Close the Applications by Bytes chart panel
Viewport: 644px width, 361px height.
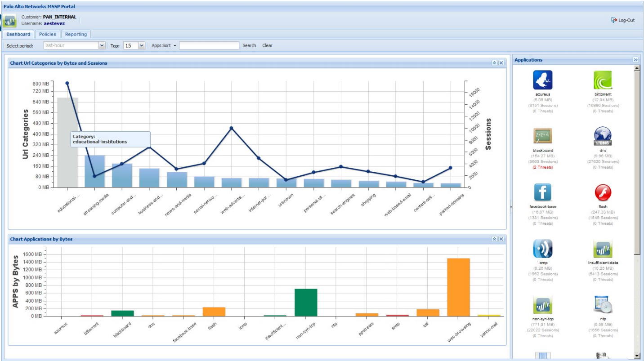[x=501, y=239]
